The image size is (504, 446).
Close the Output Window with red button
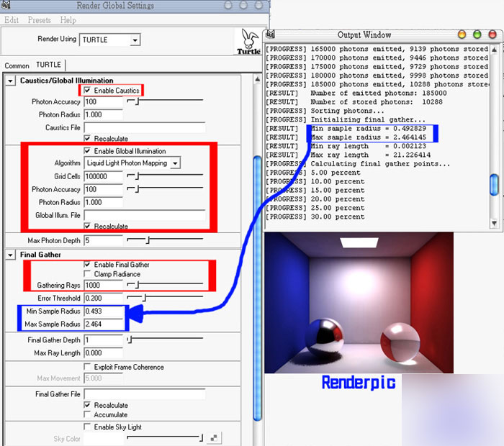tap(492, 35)
